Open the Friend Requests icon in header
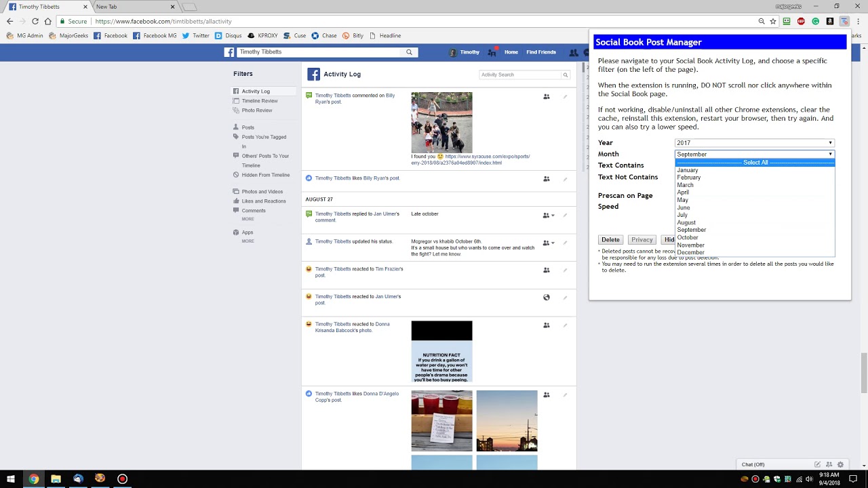868x488 pixels. (x=574, y=52)
